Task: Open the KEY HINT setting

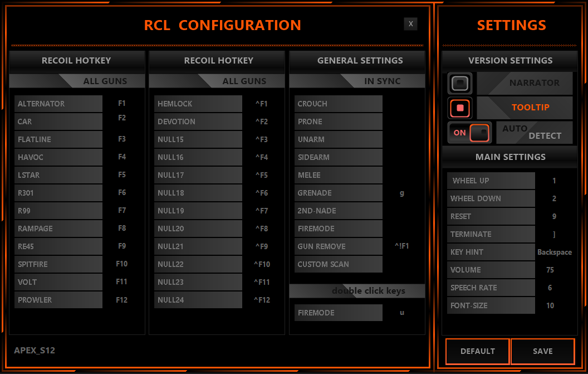Action: point(491,252)
